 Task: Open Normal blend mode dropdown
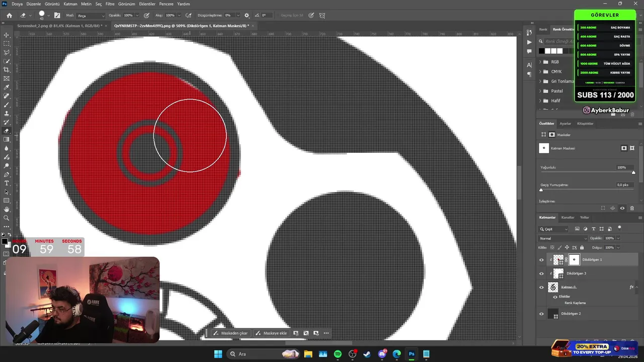click(x=563, y=238)
